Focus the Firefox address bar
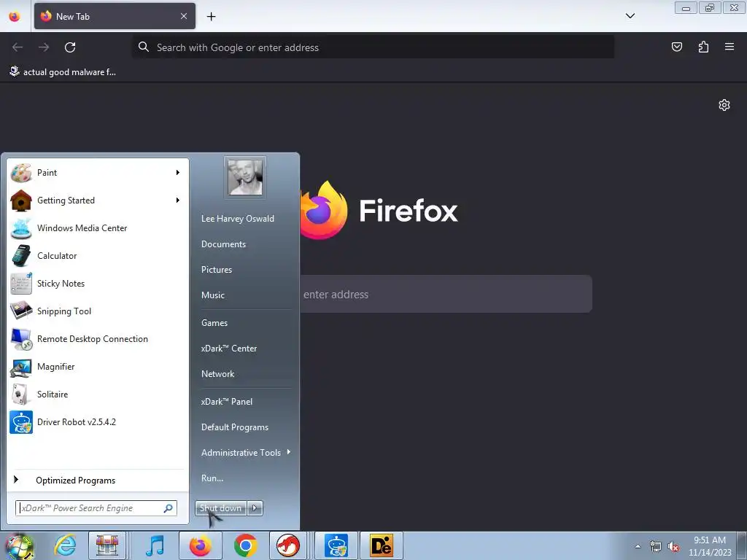Viewport: 747px width, 560px height. (373, 47)
